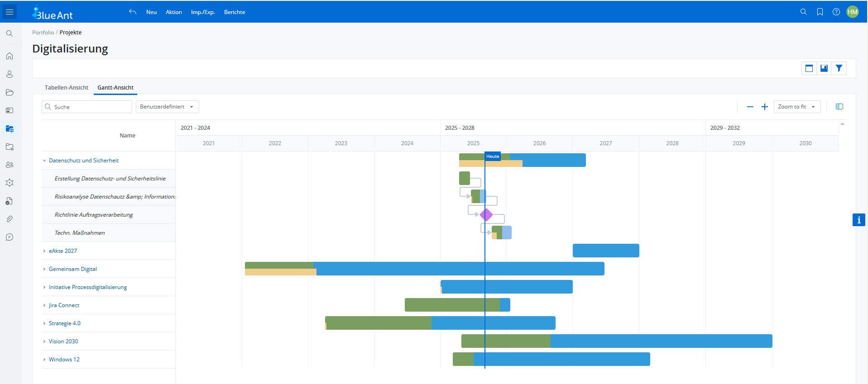Go to Portfolio breadcrumb
The width and height of the screenshot is (868, 384).
pyautogui.click(x=43, y=33)
